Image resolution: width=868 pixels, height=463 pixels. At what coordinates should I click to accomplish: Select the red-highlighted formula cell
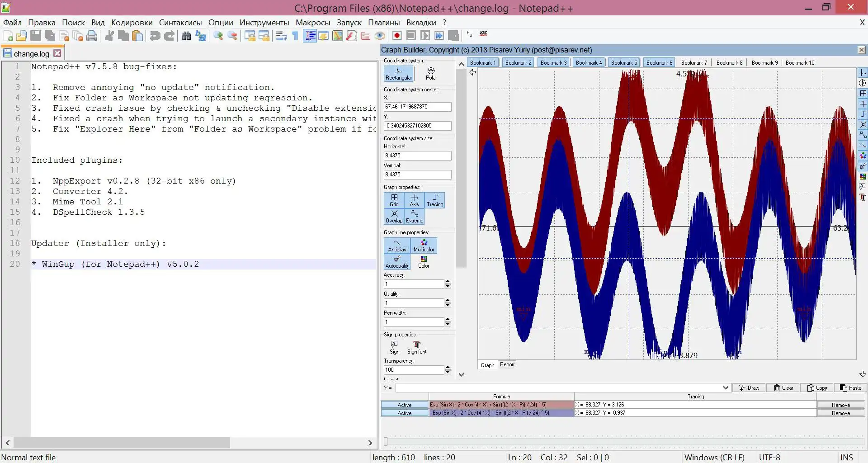pyautogui.click(x=501, y=405)
